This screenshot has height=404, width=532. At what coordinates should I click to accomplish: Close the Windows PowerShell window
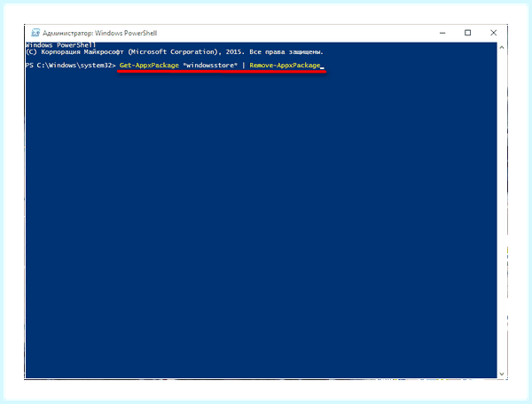pyautogui.click(x=493, y=33)
